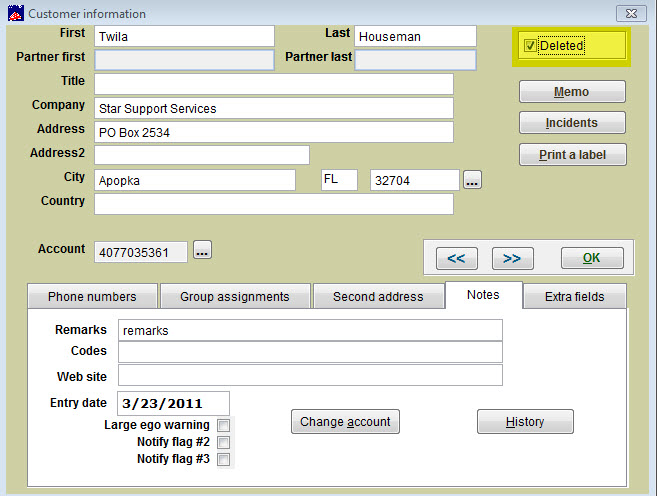Image resolution: width=657 pixels, height=496 pixels.
Task: Tick Notify flag #3 checkbox
Action: (x=223, y=459)
